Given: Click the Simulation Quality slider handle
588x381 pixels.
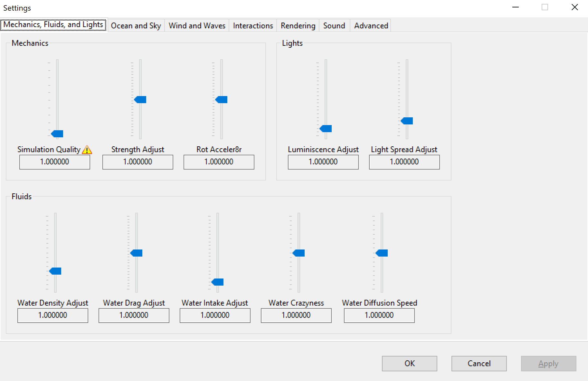Looking at the screenshot, I should [57, 134].
